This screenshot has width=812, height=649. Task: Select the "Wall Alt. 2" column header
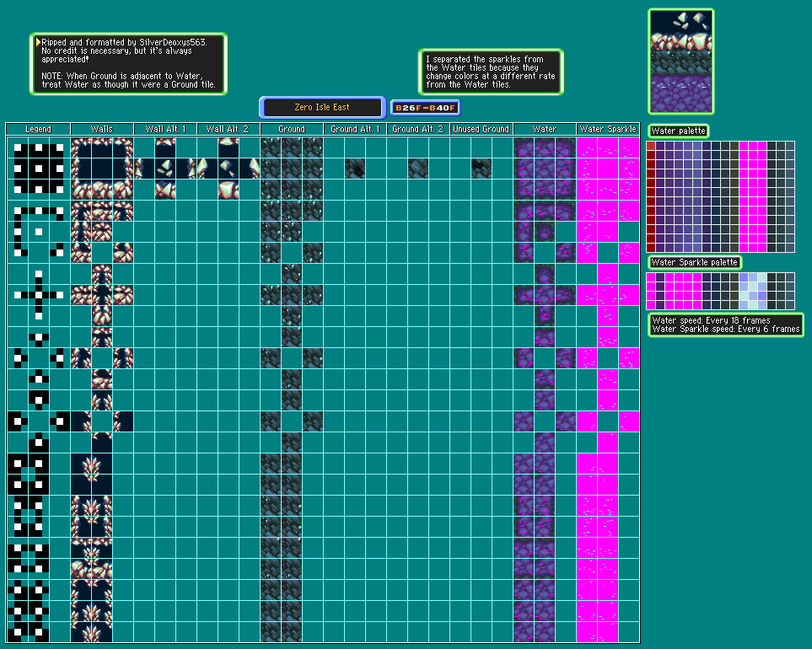[229, 129]
